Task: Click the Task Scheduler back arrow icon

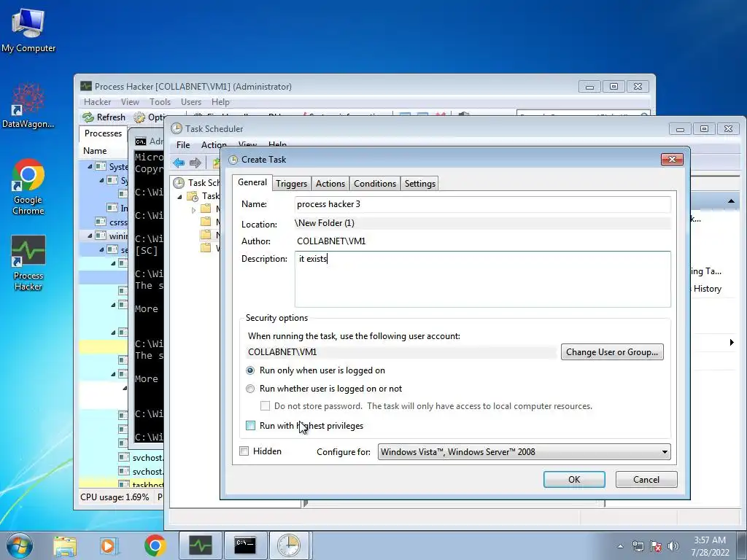Action: (x=179, y=163)
